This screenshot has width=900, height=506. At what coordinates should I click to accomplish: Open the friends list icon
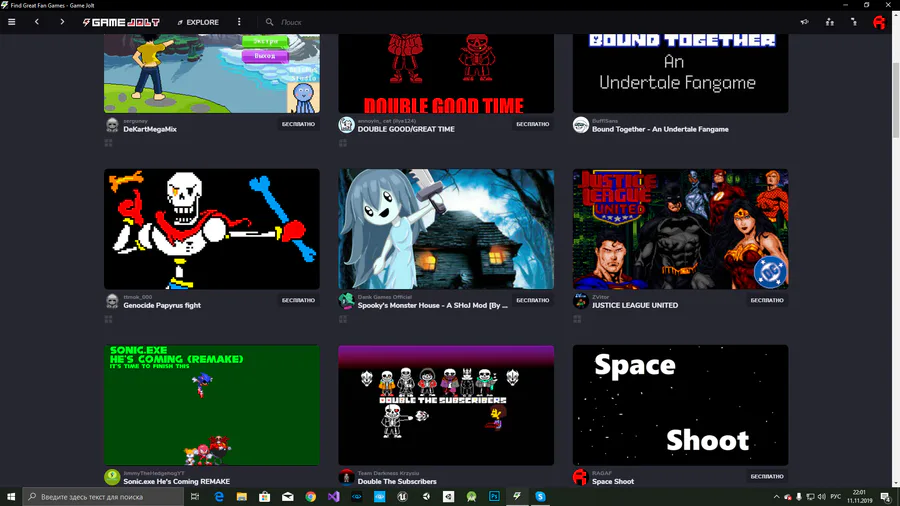(829, 22)
